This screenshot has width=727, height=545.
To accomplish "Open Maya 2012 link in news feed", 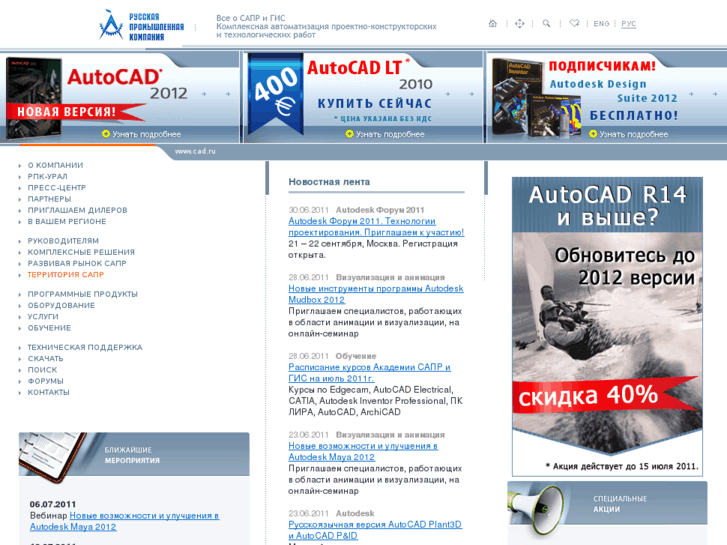I will tap(363, 451).
